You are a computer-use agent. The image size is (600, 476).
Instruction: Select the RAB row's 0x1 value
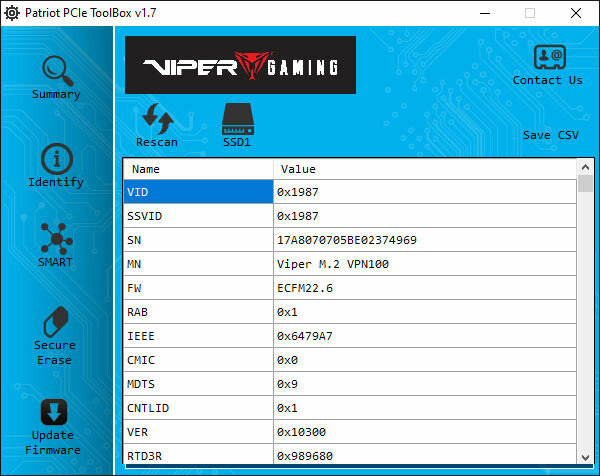425,312
